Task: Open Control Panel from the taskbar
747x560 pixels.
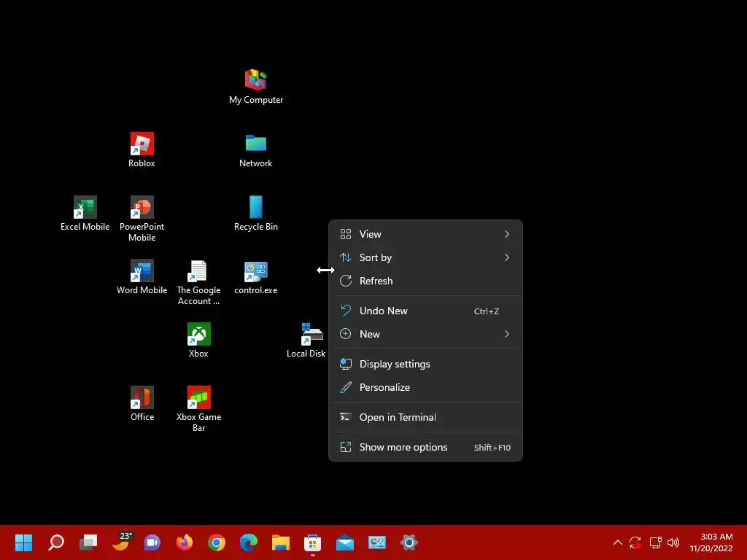Action: click(377, 542)
